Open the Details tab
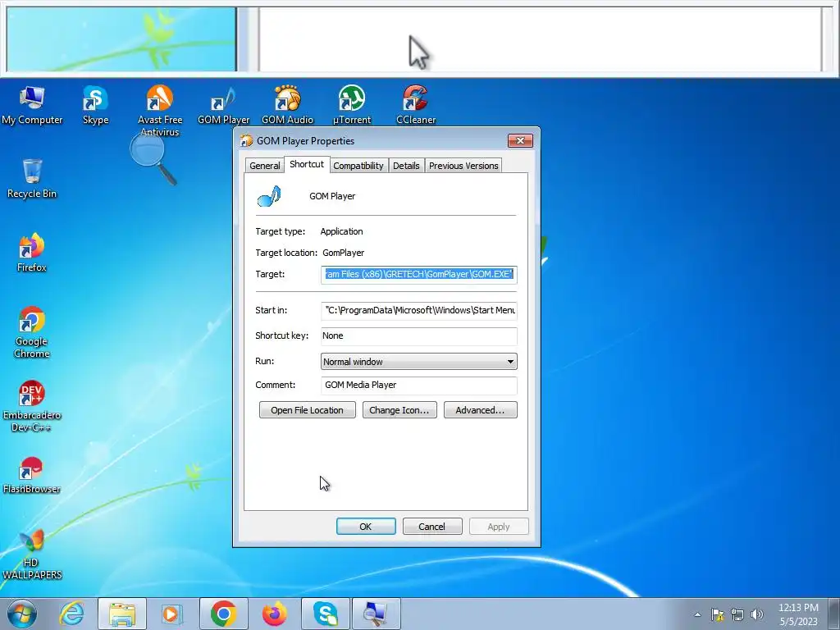The image size is (840, 630). [406, 166]
